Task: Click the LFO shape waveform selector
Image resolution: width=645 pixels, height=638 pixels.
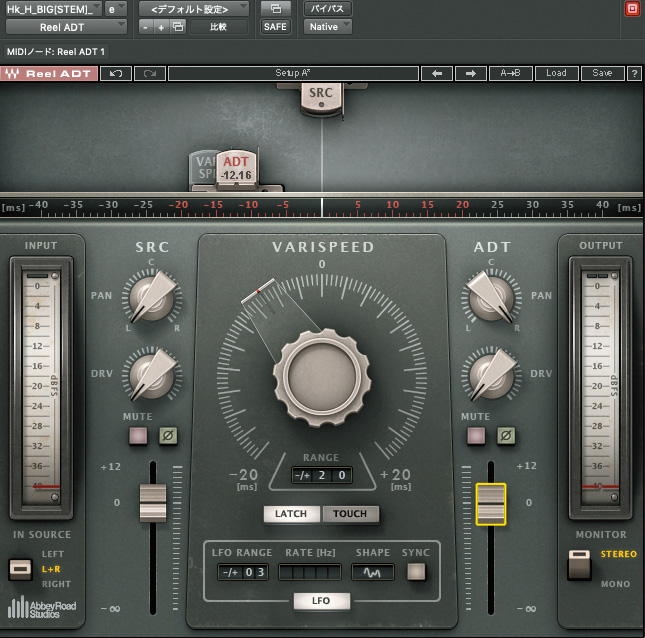Action: pos(372,572)
